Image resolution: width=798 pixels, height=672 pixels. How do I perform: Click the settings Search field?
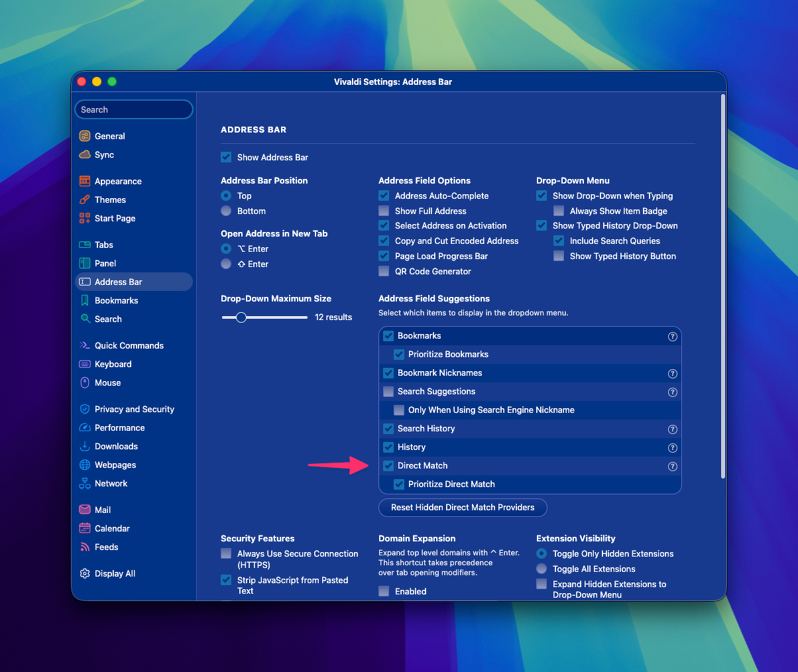(134, 109)
